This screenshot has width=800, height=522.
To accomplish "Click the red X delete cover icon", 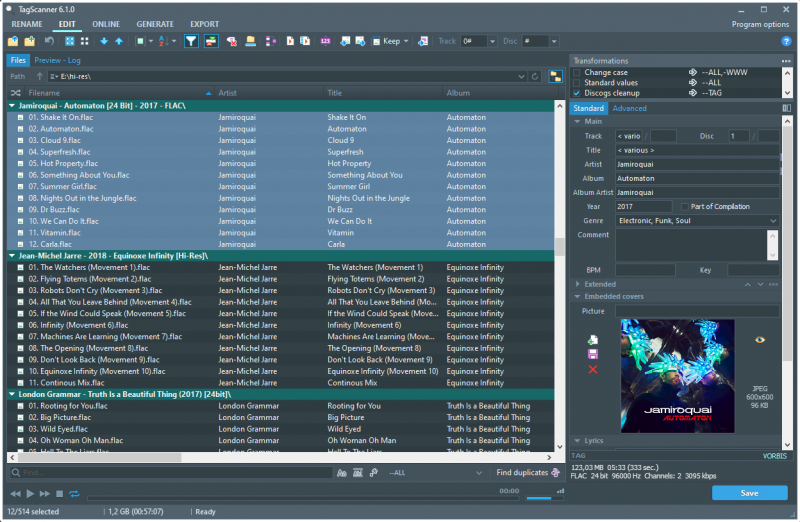I will tap(593, 370).
